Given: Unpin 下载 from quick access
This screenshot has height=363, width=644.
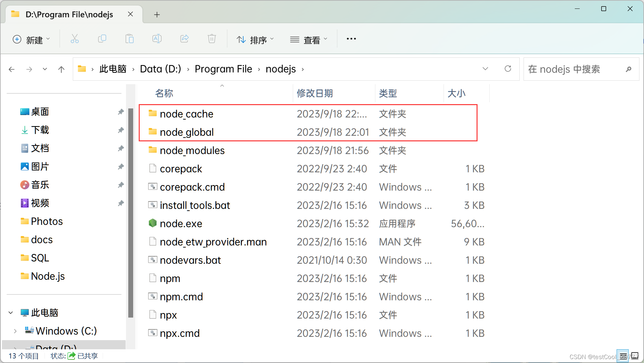Looking at the screenshot, I should click(x=121, y=130).
